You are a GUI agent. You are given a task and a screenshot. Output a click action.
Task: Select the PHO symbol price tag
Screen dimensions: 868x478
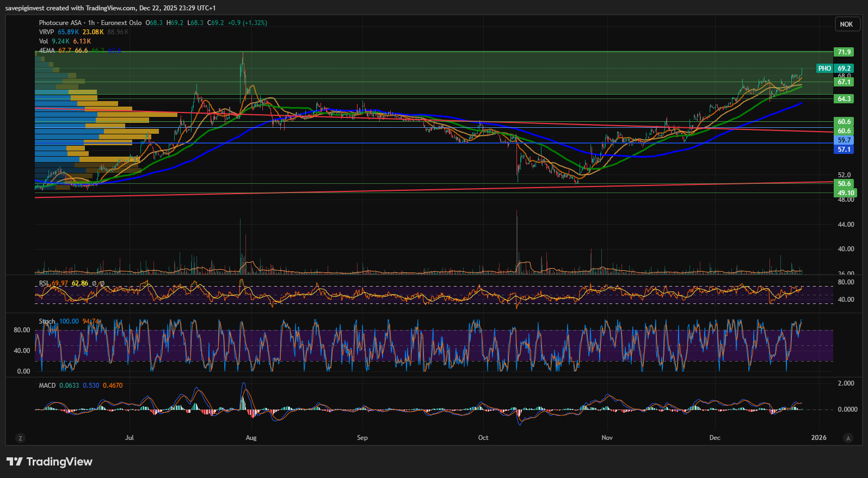(824, 69)
